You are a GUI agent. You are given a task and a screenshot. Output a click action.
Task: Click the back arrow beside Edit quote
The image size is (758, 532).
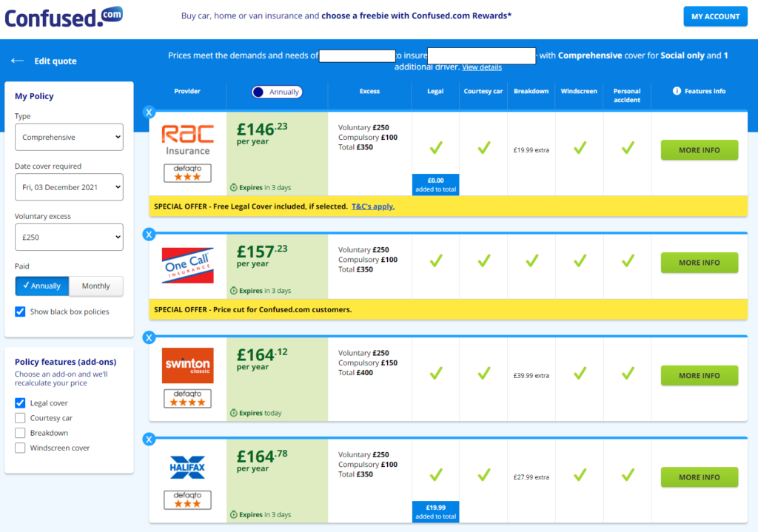(x=18, y=61)
